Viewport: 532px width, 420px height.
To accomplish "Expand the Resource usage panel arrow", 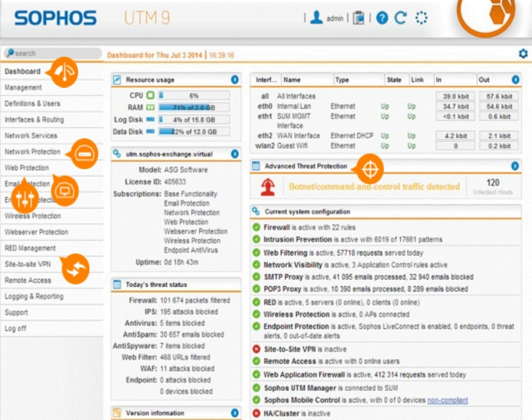I will click(235, 80).
